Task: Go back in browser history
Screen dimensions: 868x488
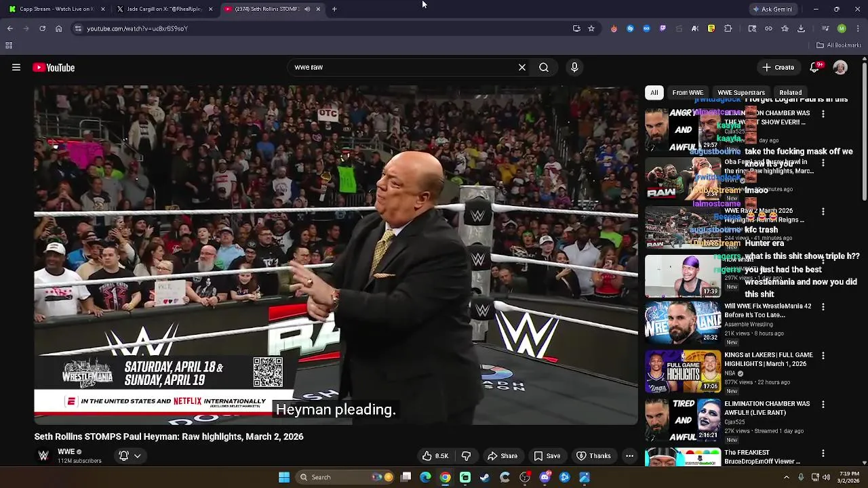Action: click(x=10, y=28)
